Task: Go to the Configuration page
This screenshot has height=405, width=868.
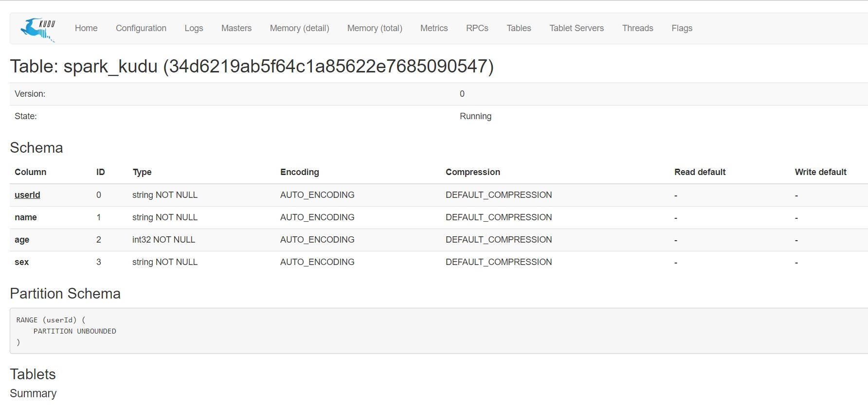Action: pyautogui.click(x=141, y=28)
